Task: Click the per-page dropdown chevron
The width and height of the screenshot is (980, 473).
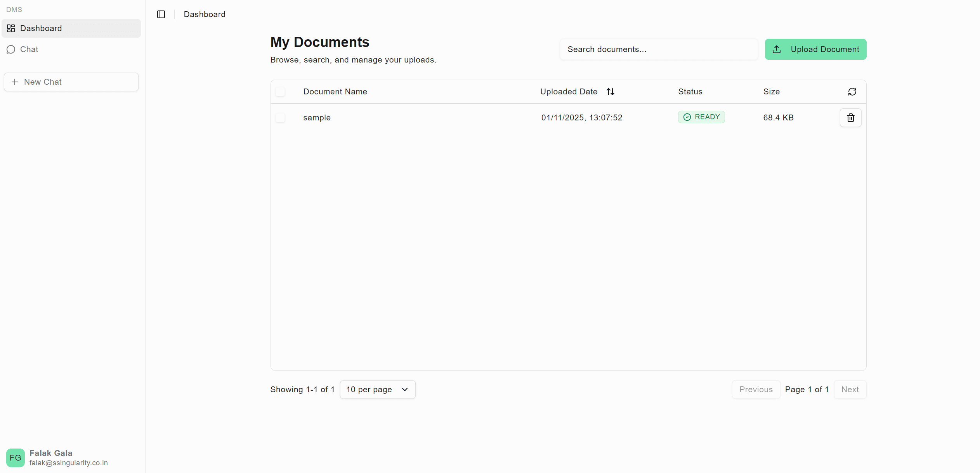Action: (x=405, y=390)
